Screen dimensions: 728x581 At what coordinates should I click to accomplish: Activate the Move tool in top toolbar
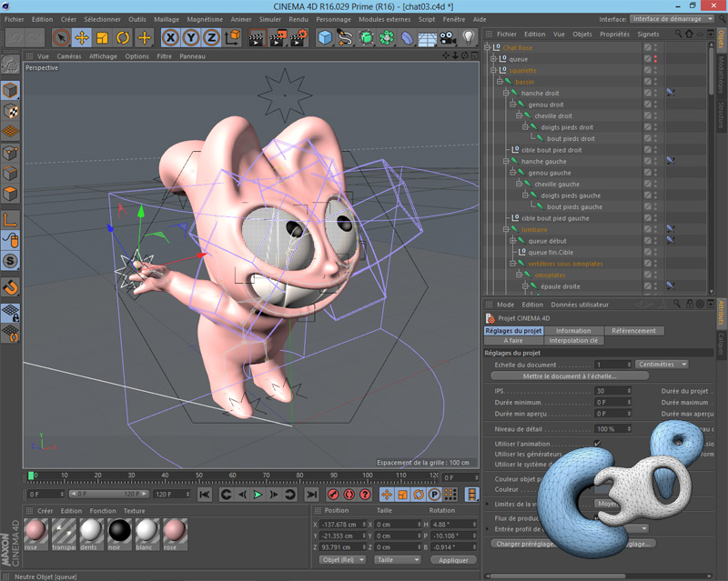pyautogui.click(x=82, y=37)
